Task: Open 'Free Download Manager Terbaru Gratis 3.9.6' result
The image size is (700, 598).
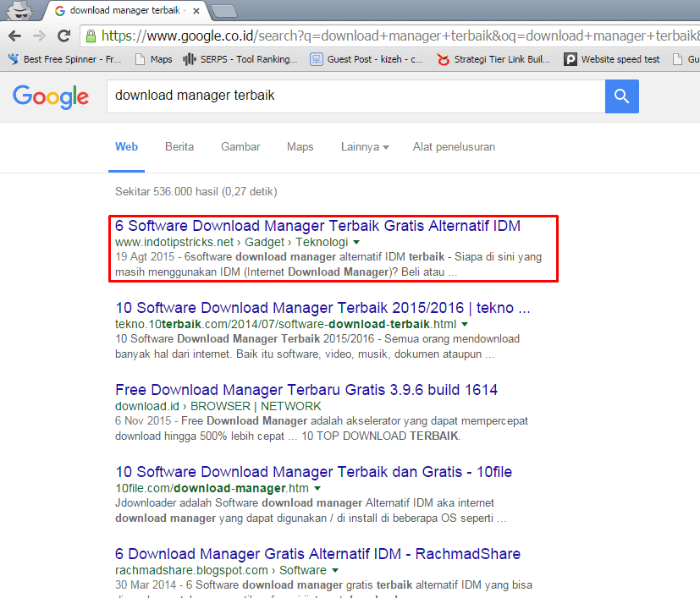Action: (x=306, y=390)
